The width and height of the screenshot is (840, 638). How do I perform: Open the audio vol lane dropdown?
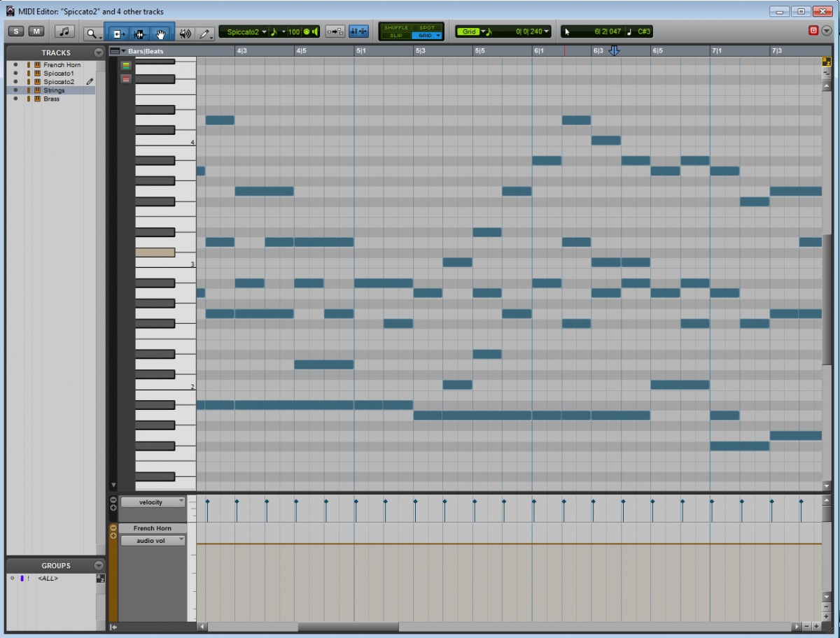153,540
